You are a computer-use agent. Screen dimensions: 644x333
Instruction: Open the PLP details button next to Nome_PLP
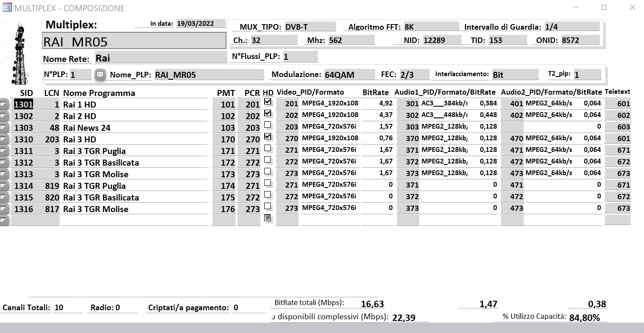coord(100,74)
